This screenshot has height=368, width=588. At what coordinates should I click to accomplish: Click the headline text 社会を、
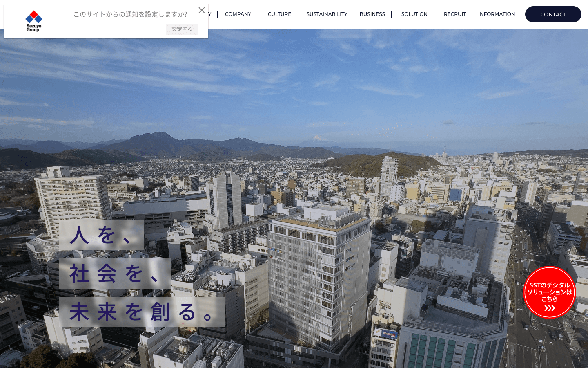tap(115, 274)
